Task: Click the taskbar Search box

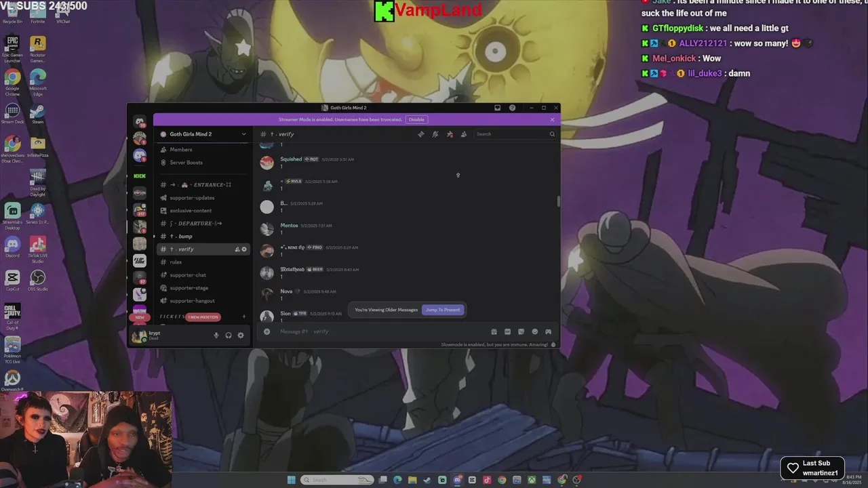Action: 338,480
